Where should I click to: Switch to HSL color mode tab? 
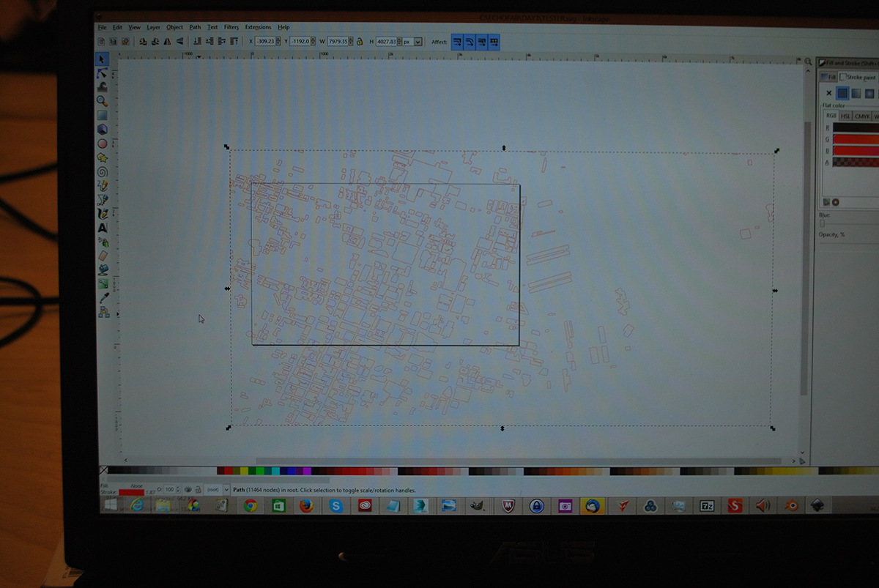tap(845, 116)
